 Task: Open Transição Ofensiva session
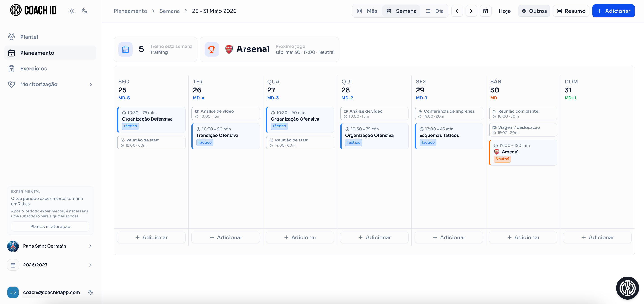point(226,136)
